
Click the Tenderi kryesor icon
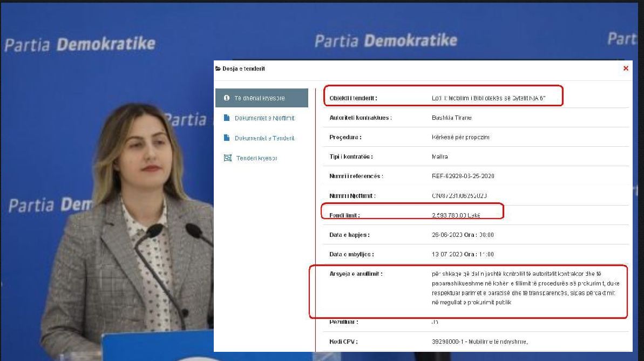click(x=227, y=158)
